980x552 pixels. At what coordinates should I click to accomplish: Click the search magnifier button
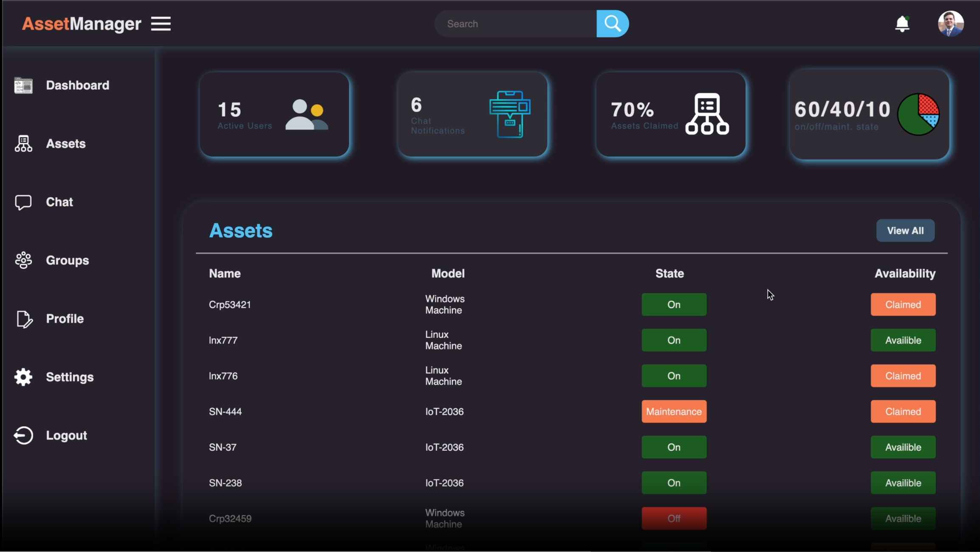click(612, 24)
